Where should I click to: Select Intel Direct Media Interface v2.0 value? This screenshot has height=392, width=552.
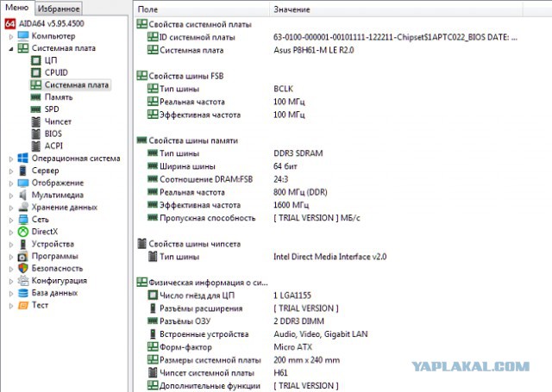tap(329, 257)
